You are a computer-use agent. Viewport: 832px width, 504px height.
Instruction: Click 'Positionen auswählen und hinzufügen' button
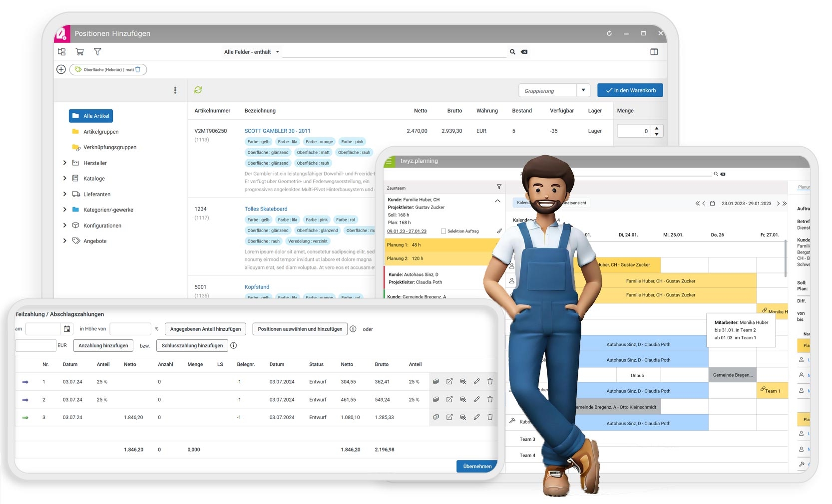(300, 329)
